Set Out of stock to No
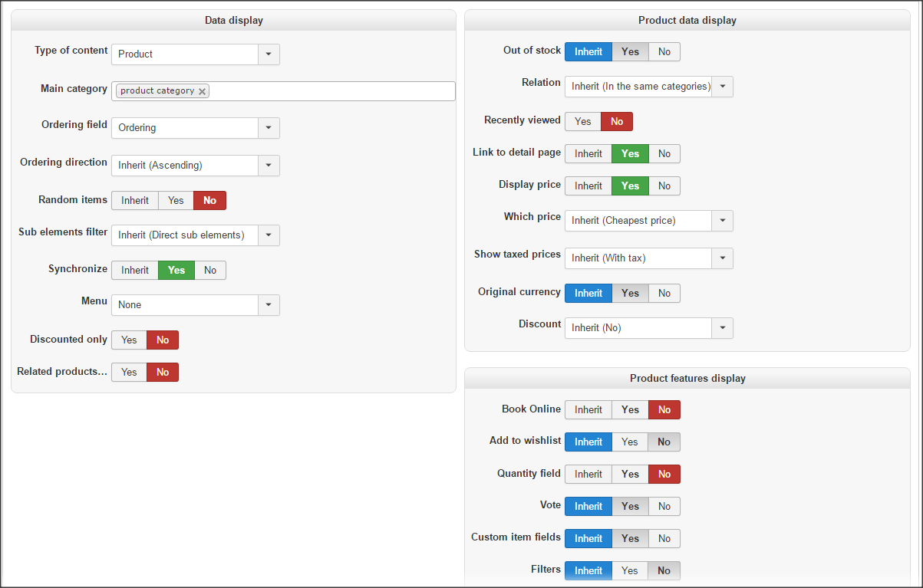 [664, 52]
